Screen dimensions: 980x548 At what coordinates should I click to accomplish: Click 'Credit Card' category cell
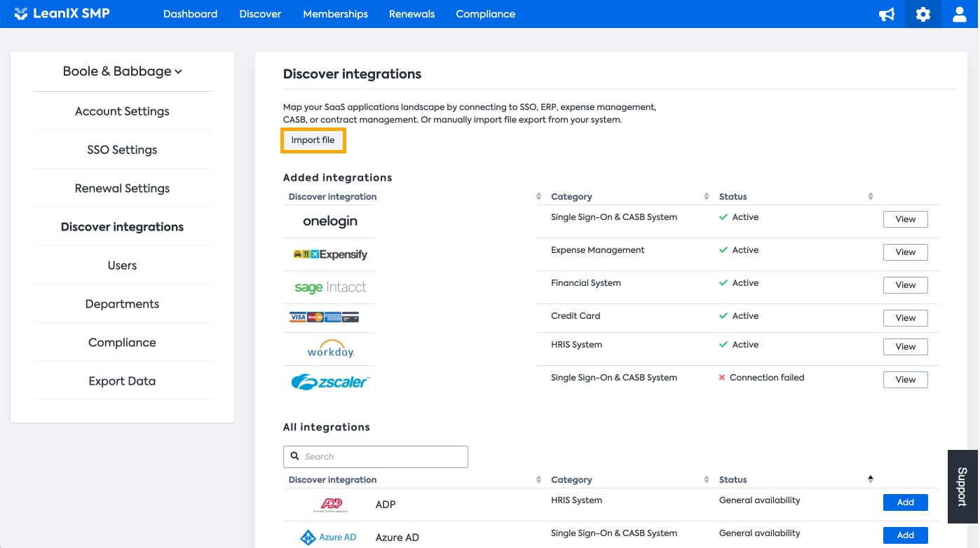tap(576, 316)
